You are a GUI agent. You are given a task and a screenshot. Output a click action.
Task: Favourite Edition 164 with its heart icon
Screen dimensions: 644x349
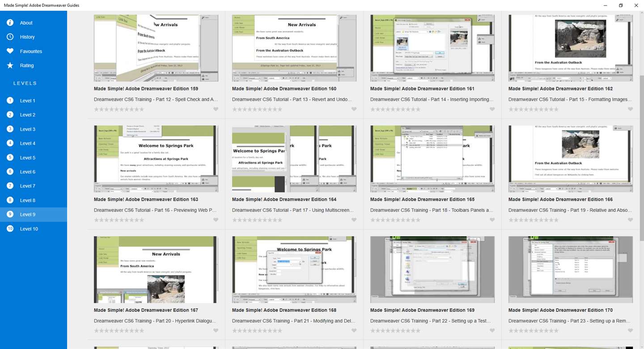tap(354, 220)
